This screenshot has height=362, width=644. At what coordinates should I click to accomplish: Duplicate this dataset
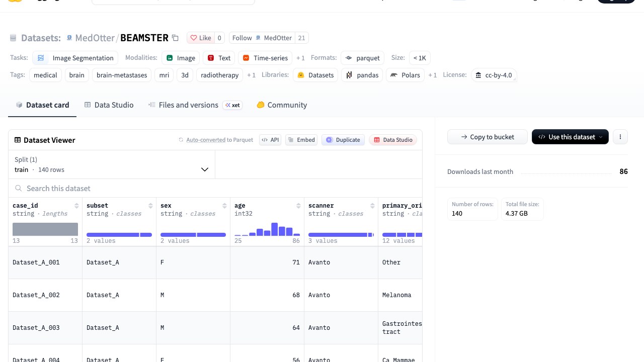click(x=343, y=140)
